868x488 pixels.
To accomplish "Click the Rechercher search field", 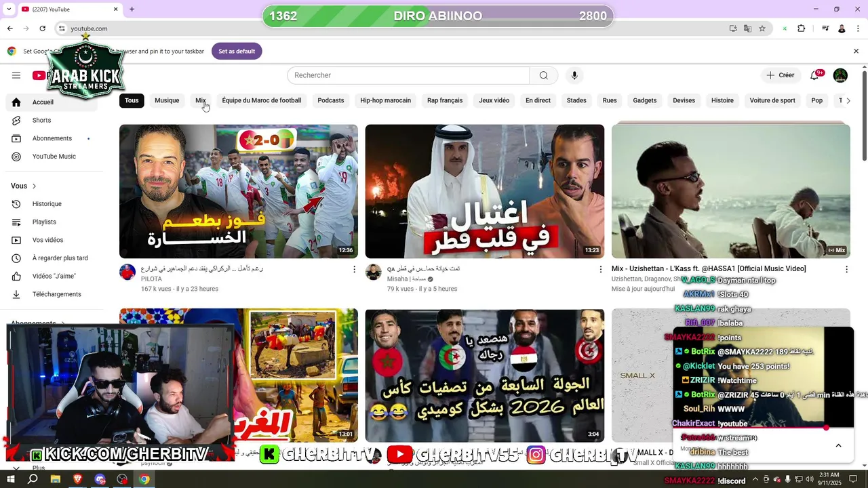I will tap(408, 75).
